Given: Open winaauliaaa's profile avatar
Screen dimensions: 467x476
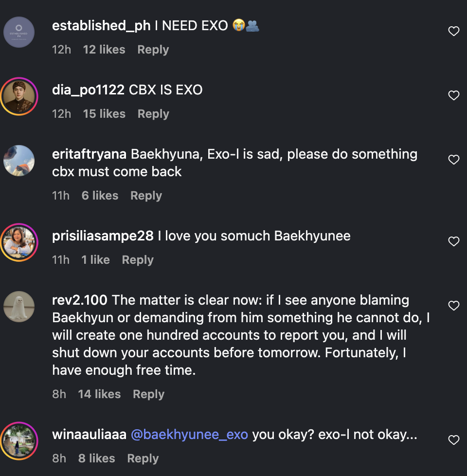Looking at the screenshot, I should click(19, 441).
